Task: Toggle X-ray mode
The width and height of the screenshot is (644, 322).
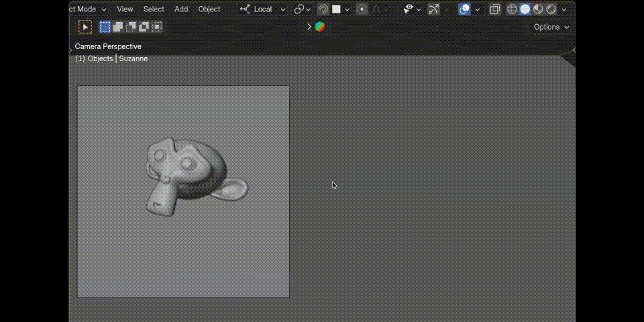Action: click(495, 9)
